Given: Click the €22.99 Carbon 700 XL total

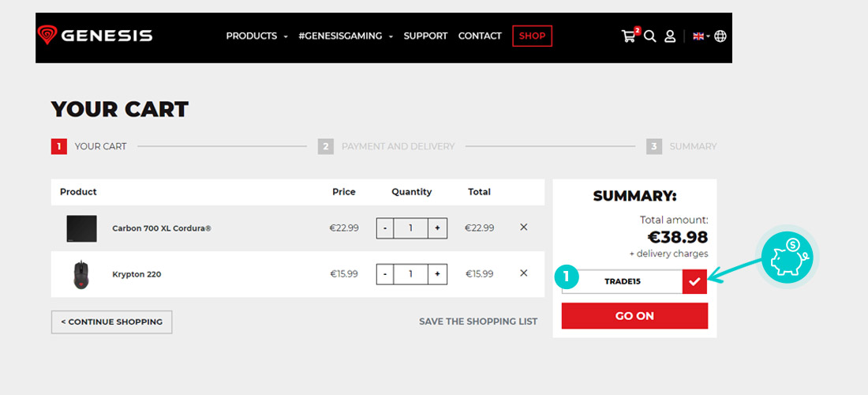Looking at the screenshot, I should 480,228.
